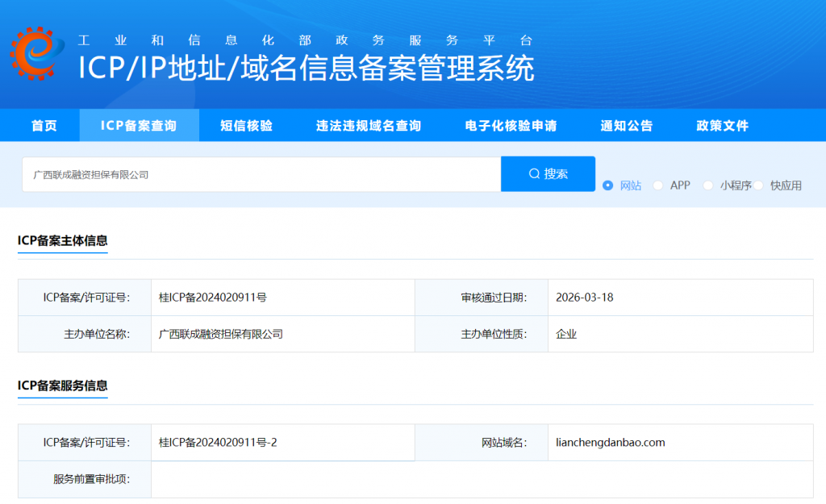The image size is (826, 504).
Task: Select the 快应用 radio button
Action: click(758, 185)
